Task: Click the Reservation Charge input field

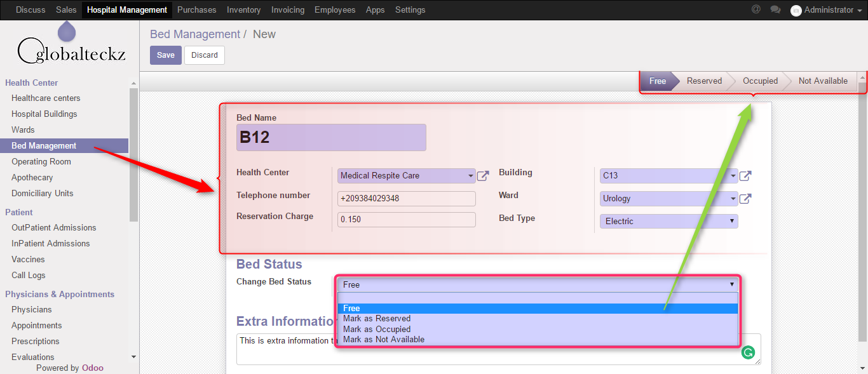Action: coord(406,220)
